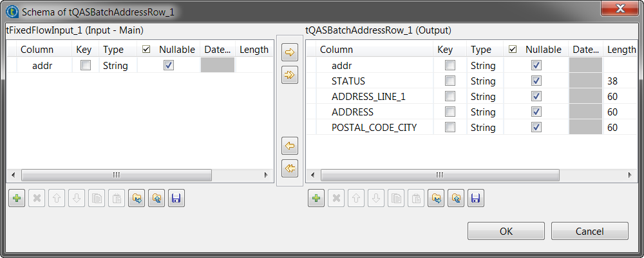Click the copy all columns left double-arrow

click(x=290, y=168)
